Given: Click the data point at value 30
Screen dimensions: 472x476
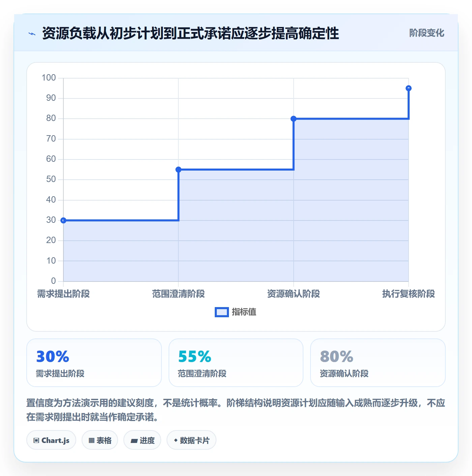Looking at the screenshot, I should [x=63, y=220].
